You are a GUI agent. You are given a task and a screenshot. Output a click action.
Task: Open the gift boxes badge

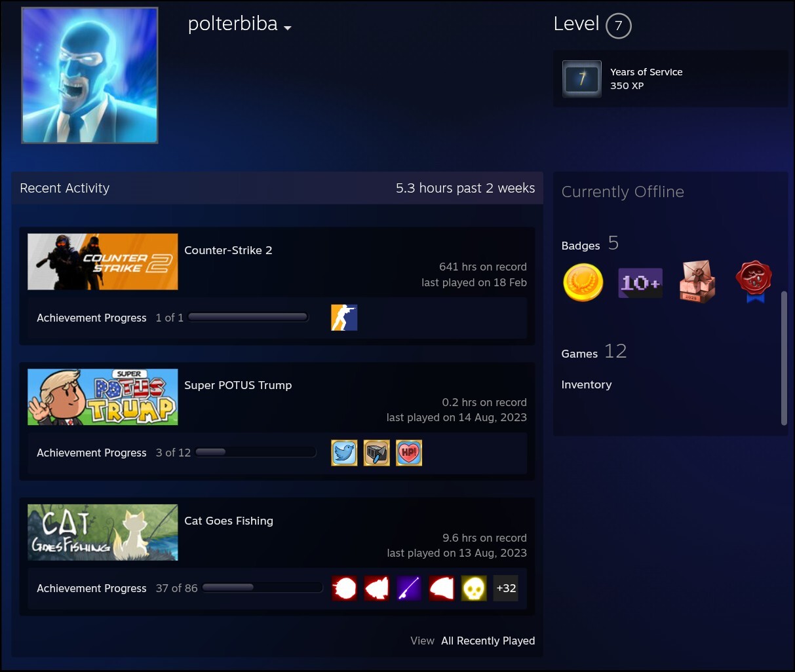(697, 282)
